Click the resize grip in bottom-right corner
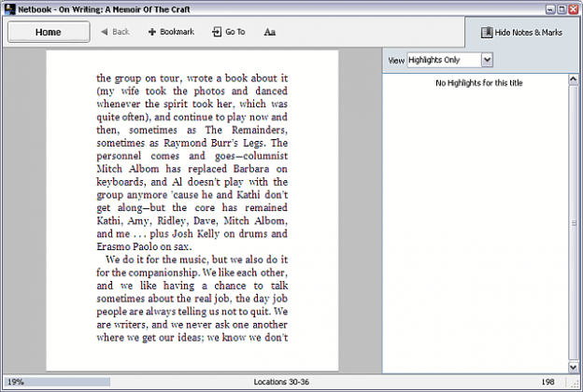 click(576, 385)
